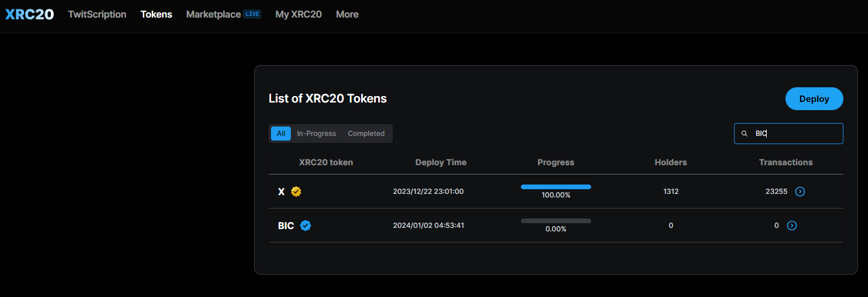868x297 pixels.
Task: Click the BIC token name
Action: pyautogui.click(x=286, y=226)
